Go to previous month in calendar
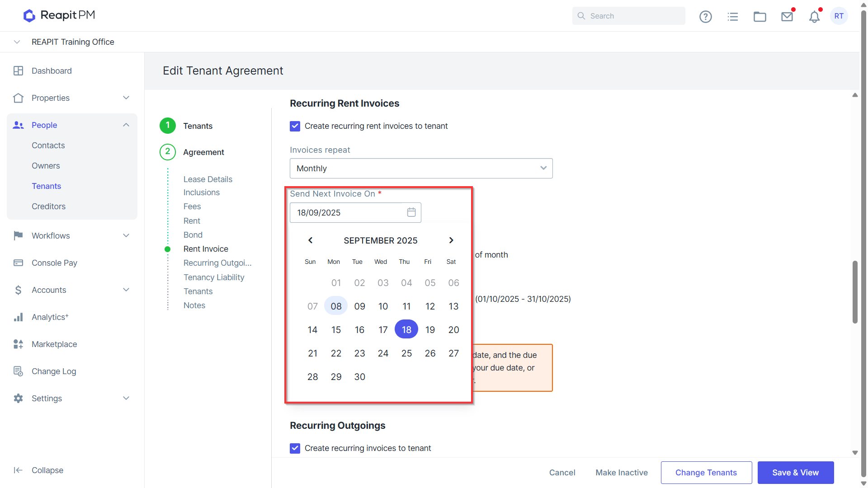 click(310, 240)
